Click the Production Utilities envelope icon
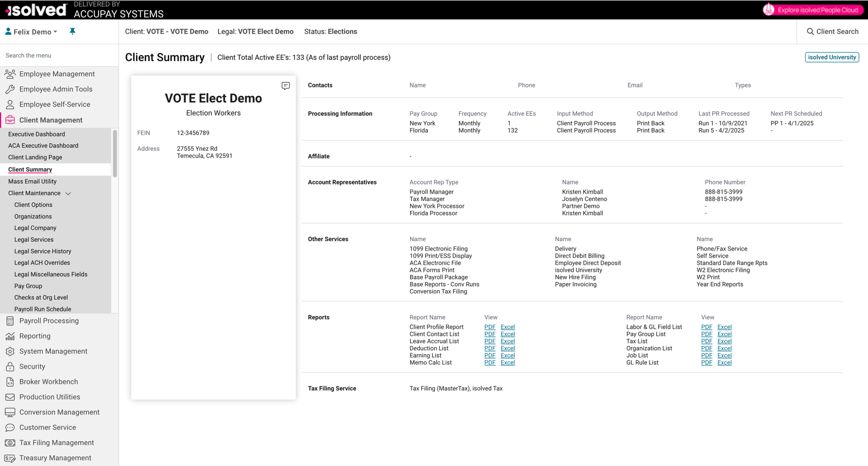868x466 pixels. pyautogui.click(x=10, y=397)
